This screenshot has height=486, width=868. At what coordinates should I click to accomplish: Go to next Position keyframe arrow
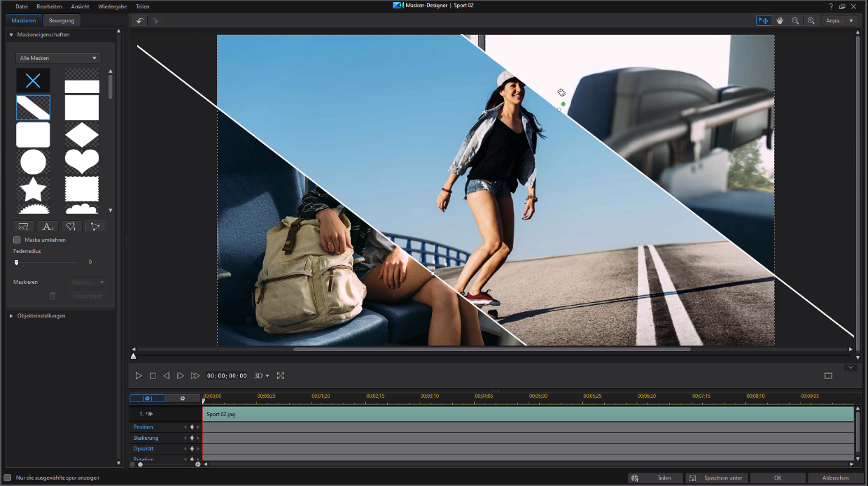(x=198, y=427)
